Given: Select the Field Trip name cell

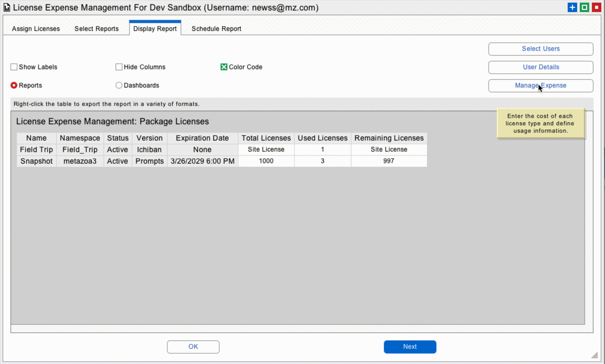Looking at the screenshot, I should [x=36, y=149].
